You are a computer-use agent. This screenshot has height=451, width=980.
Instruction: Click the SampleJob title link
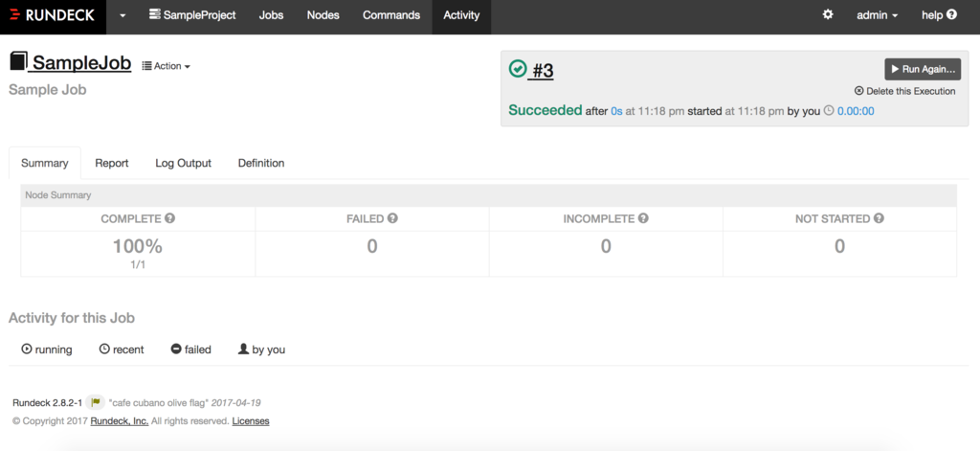point(82,62)
